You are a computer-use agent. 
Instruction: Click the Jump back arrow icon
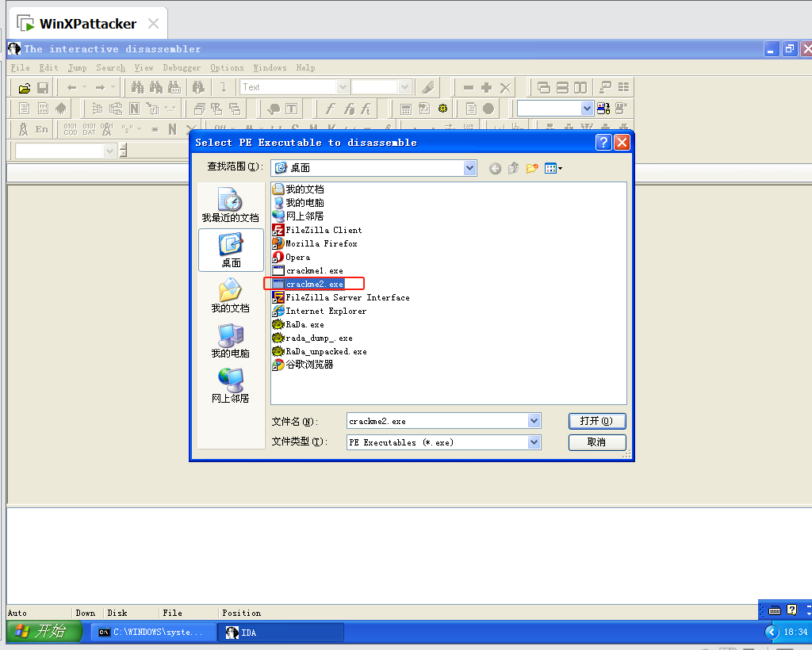pos(71,88)
